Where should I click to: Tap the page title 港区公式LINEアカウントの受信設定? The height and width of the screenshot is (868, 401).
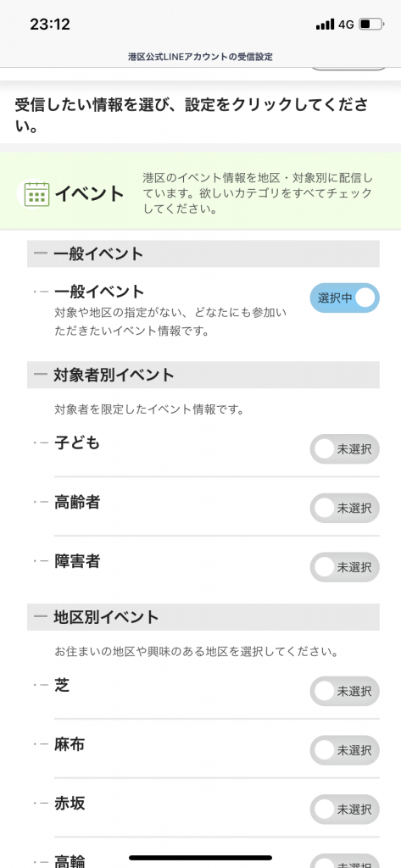pos(200,57)
